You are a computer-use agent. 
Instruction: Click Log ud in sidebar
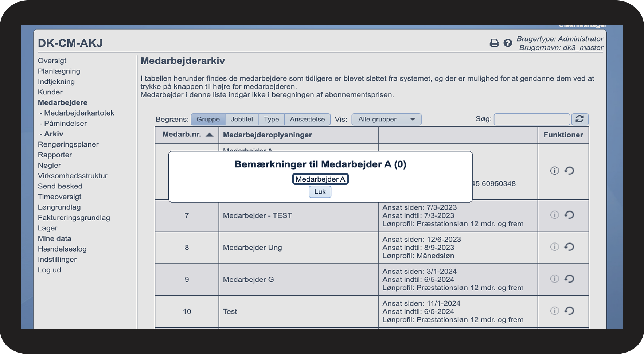tap(49, 270)
